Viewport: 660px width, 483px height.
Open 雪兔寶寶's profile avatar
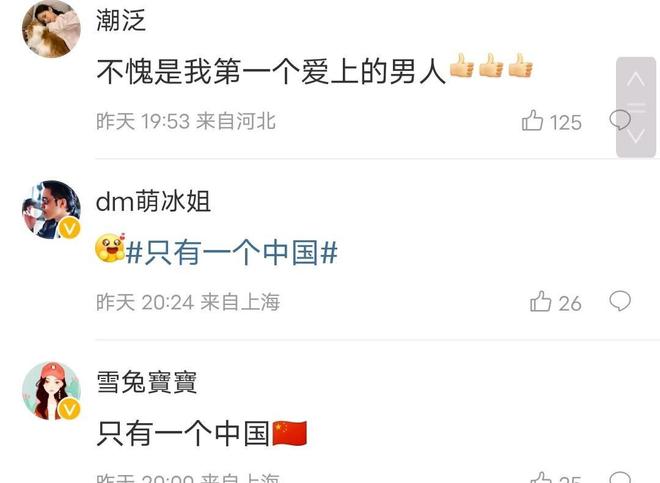51,390
